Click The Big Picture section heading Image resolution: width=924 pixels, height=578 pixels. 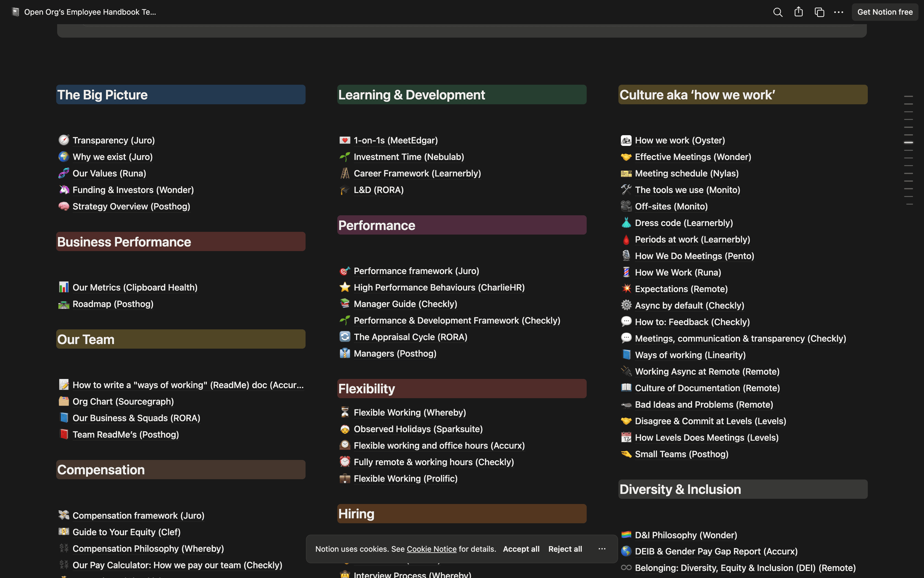181,94
